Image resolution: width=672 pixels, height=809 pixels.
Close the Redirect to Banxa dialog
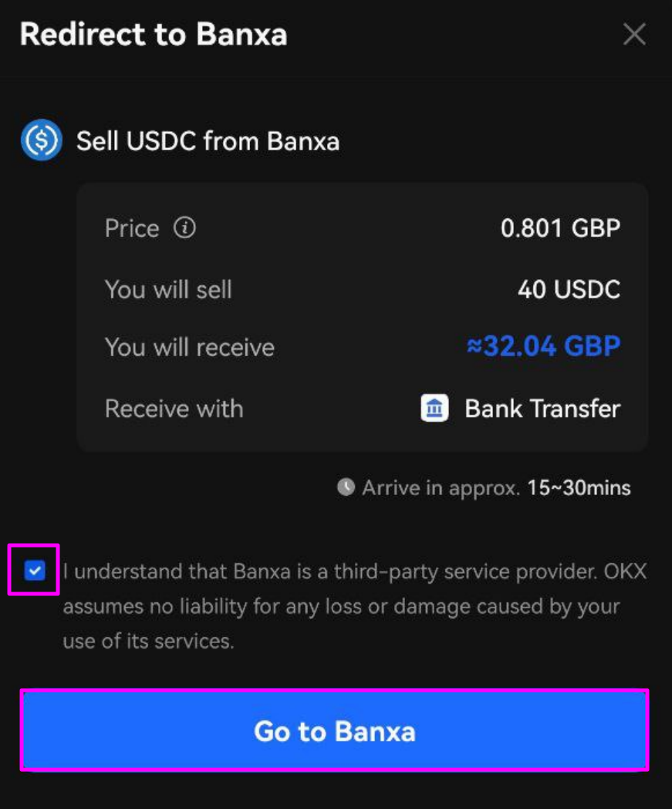633,35
